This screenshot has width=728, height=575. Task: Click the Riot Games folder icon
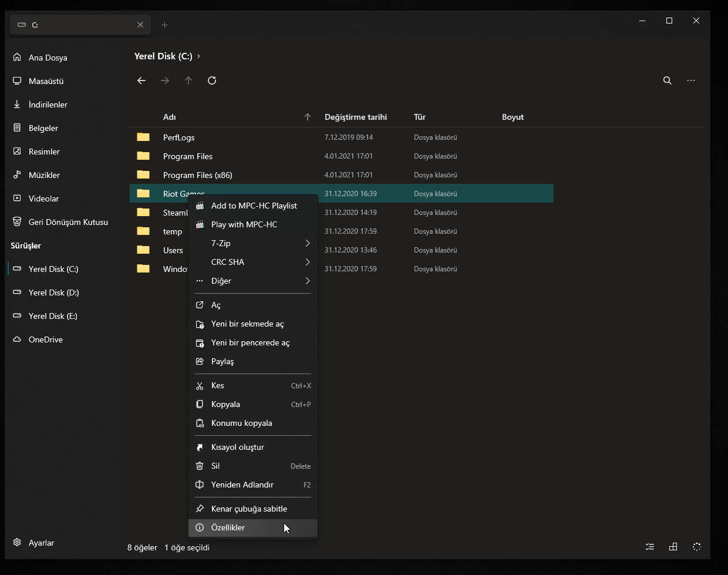pos(143,193)
